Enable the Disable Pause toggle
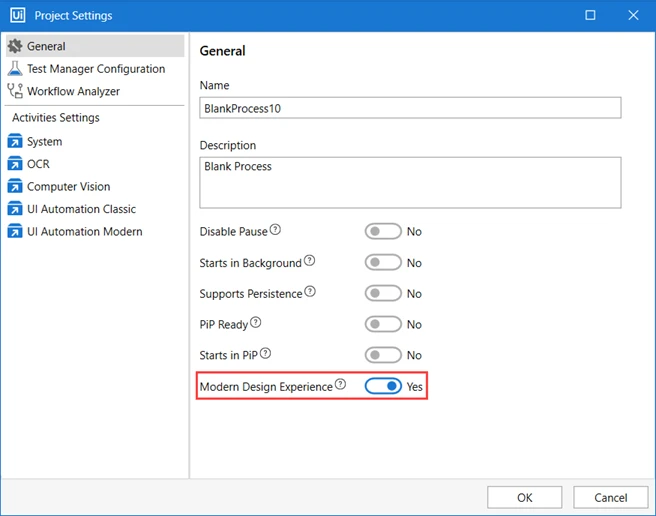Viewport: 656px width, 516px height. click(383, 231)
